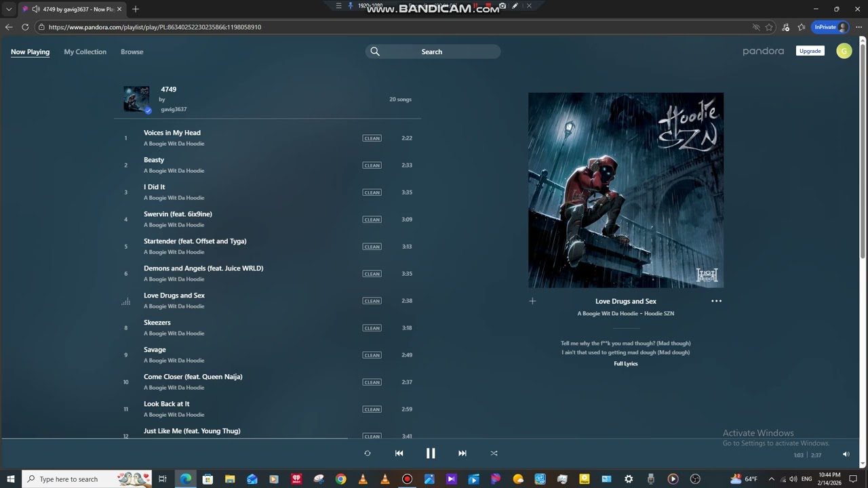Open browser Settings and more menu
This screenshot has width=868, height=488.
pyautogui.click(x=859, y=27)
